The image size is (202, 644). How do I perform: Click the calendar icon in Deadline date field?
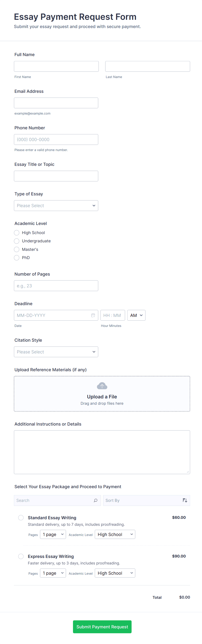[93, 315]
